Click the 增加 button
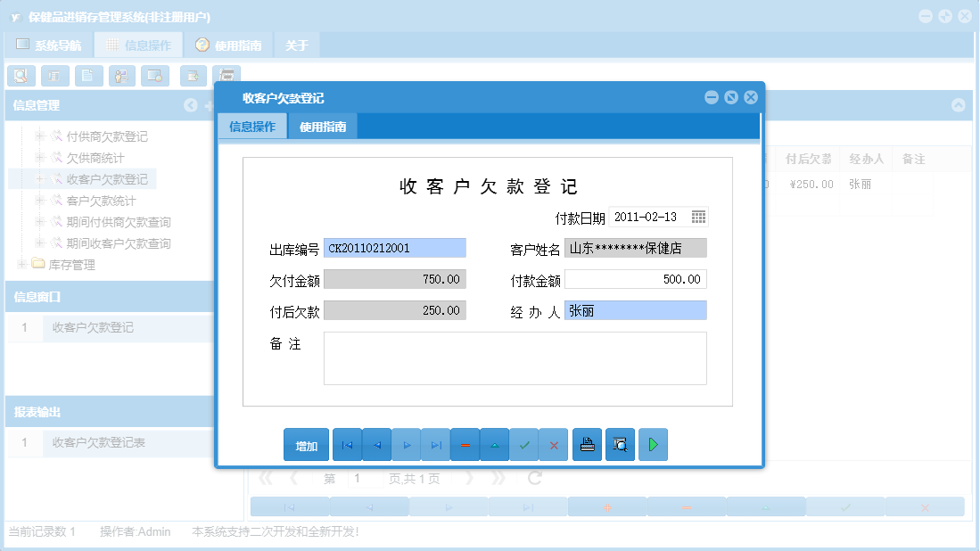The width and height of the screenshot is (980, 551). [x=306, y=444]
